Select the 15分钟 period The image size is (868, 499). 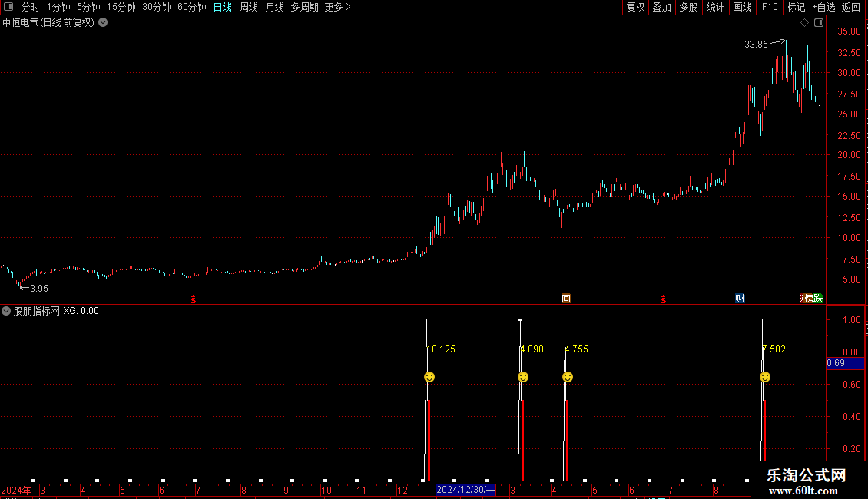121,7
